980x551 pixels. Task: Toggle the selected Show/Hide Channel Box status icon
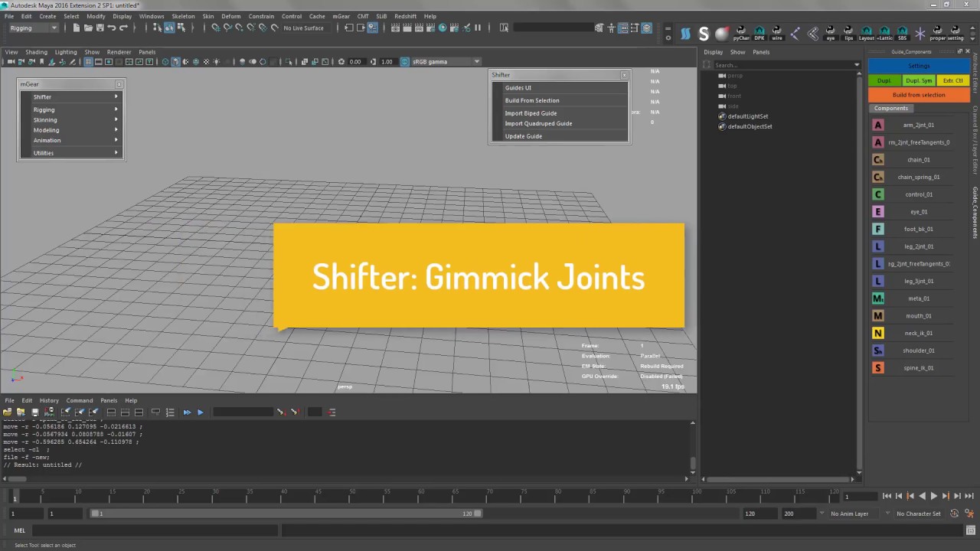click(x=647, y=28)
